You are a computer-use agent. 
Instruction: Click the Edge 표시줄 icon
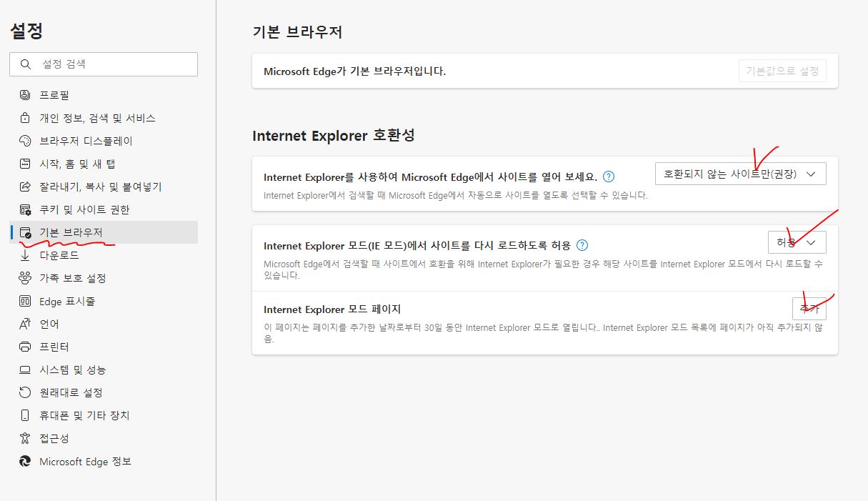tap(26, 301)
